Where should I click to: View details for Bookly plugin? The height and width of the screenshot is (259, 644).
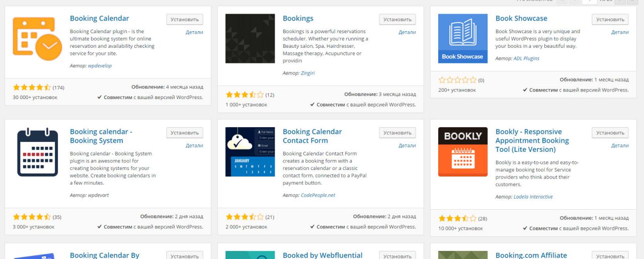point(620,145)
